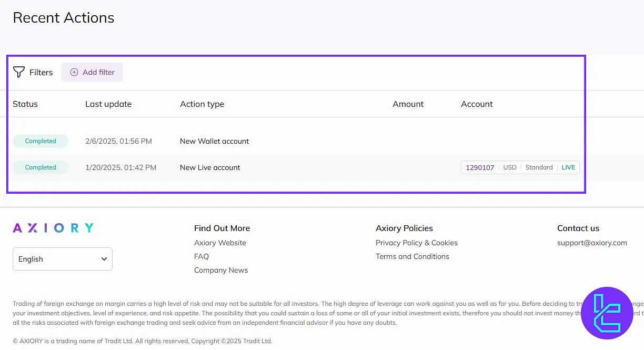Screen dimensions: 644x350
Task: Click the Standard label in account badge
Action: click(539, 167)
